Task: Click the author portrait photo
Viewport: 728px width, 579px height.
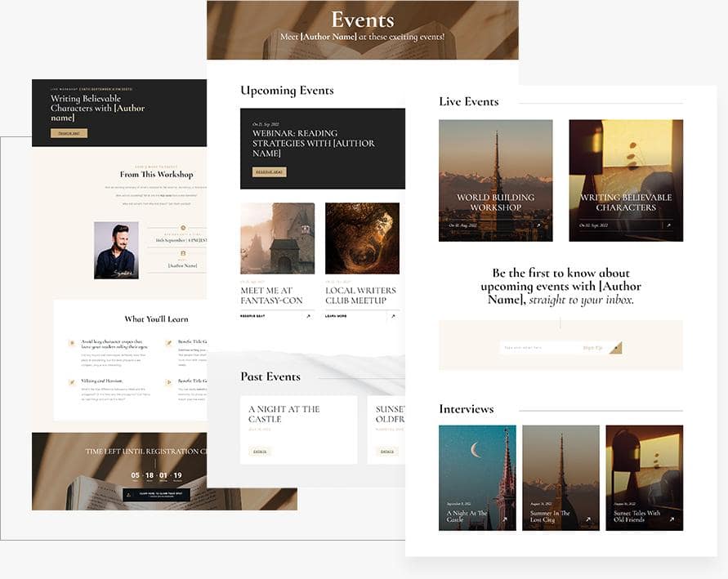Action: coord(116,251)
